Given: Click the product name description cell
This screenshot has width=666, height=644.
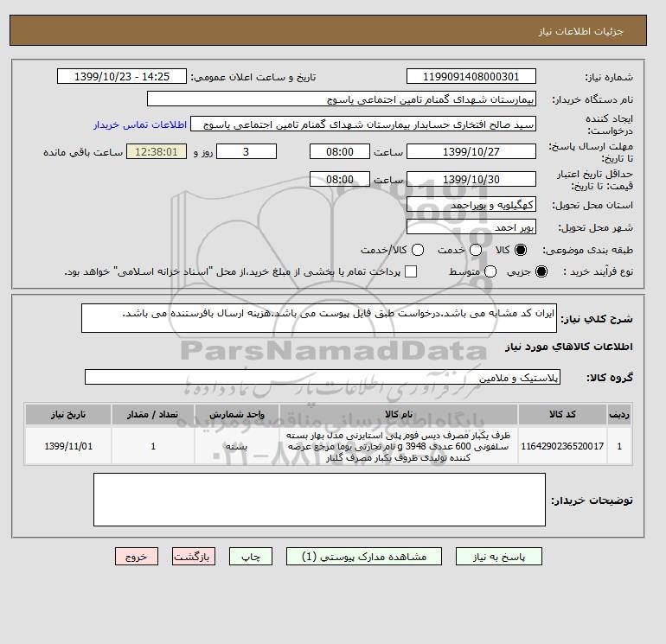Looking at the screenshot, I should click(399, 446).
